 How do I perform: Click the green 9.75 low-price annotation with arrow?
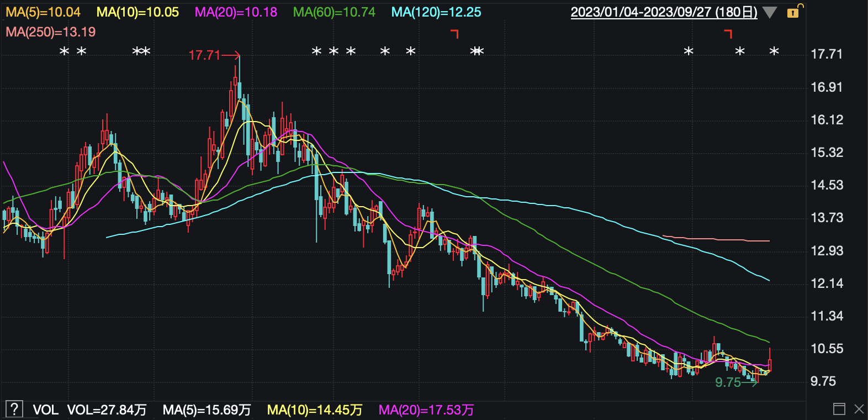[737, 382]
